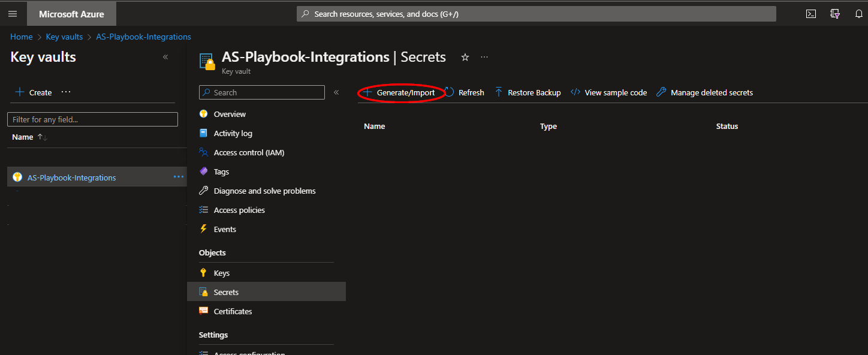
Task: Select the AS-Playbook-Integrations vault row
Action: (97, 177)
